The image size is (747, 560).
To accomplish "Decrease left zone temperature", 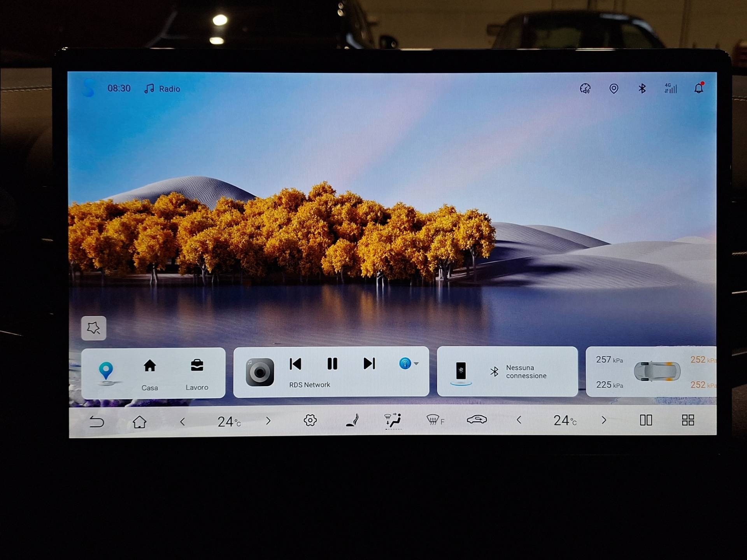I will [182, 422].
